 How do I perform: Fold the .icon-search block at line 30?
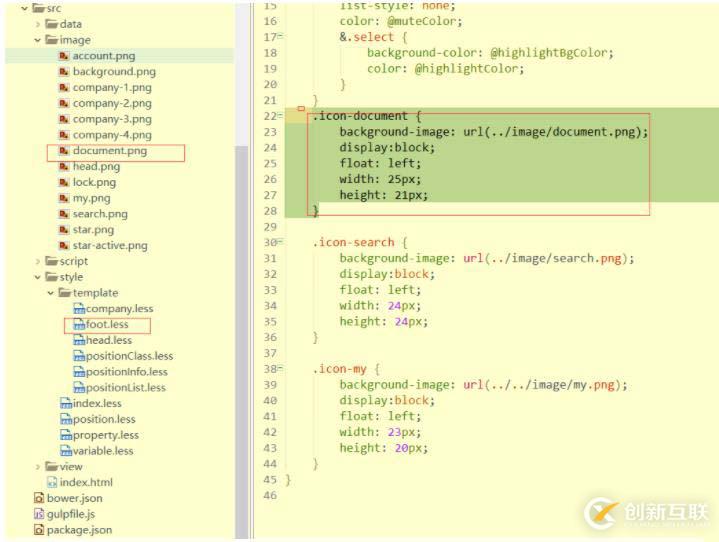pyautogui.click(x=280, y=241)
